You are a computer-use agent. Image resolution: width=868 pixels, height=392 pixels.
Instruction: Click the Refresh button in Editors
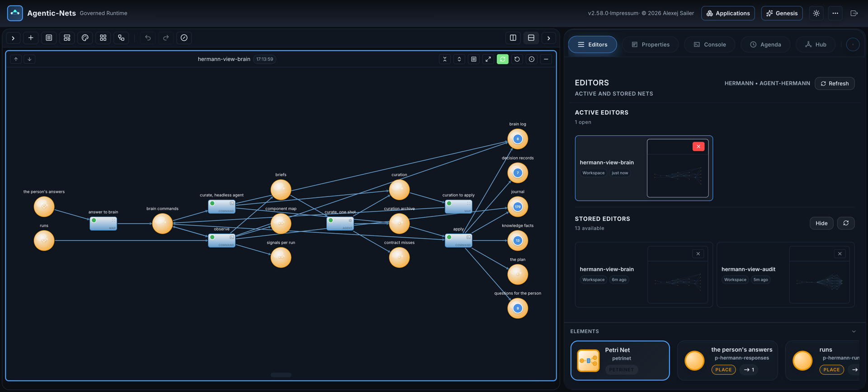pos(835,83)
